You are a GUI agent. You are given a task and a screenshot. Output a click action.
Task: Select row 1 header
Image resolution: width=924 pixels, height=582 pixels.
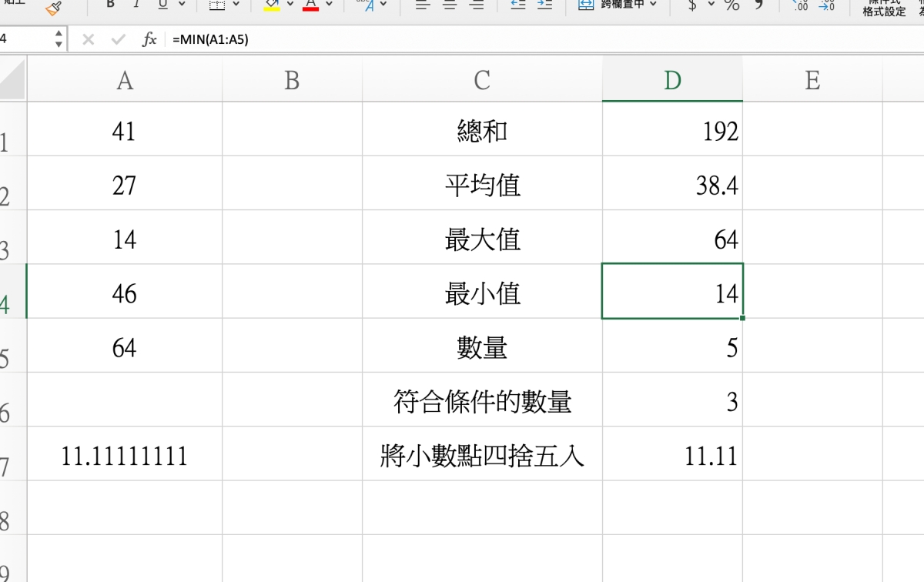coord(13,129)
